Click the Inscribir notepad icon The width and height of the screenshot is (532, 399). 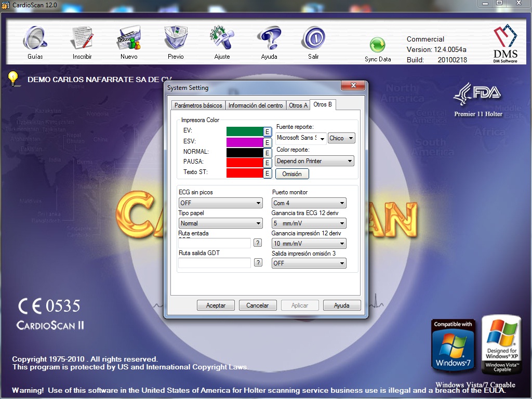(82, 38)
